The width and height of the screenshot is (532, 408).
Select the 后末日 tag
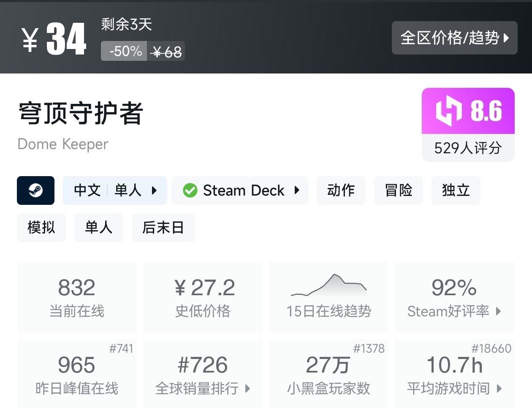click(163, 228)
